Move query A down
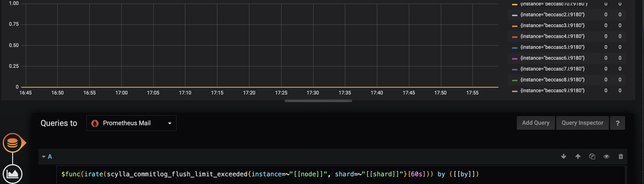The height and width of the screenshot is (184, 644). click(x=563, y=156)
